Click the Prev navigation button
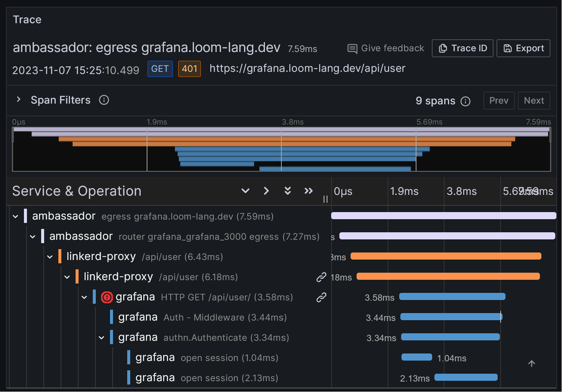 (499, 100)
